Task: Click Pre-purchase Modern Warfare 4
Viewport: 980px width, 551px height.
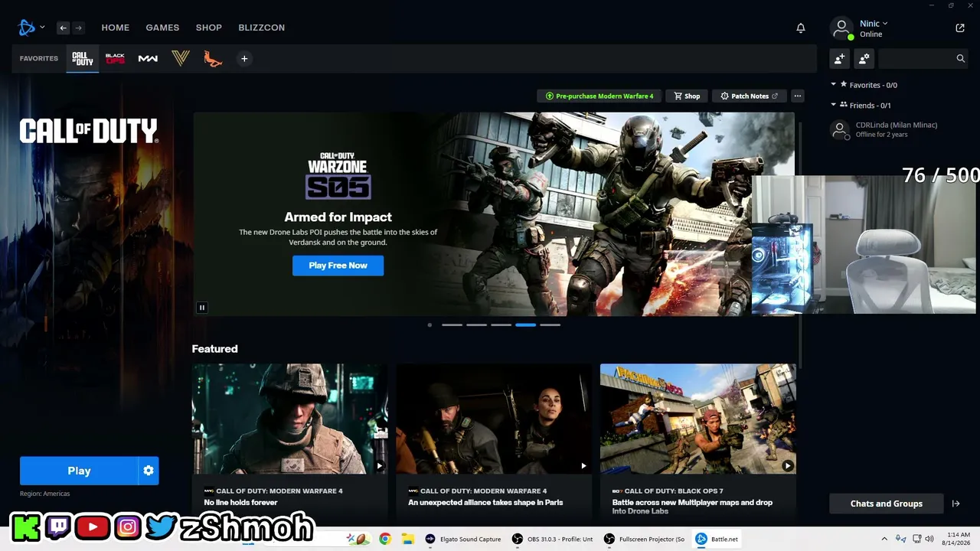Action: pos(599,96)
